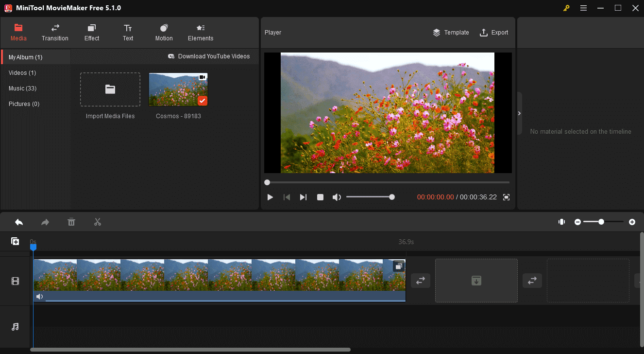Click the player seek bar

[388, 182]
